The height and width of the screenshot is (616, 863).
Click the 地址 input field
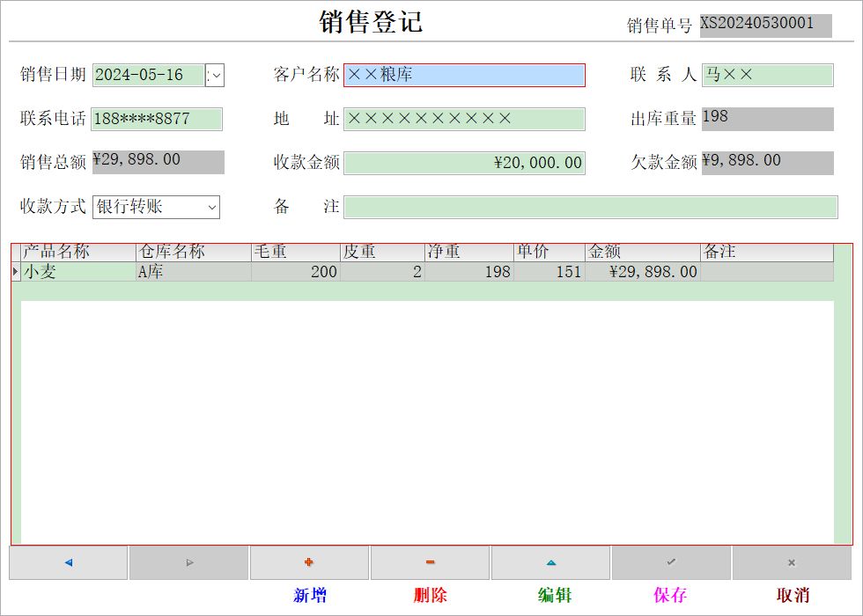click(465, 120)
